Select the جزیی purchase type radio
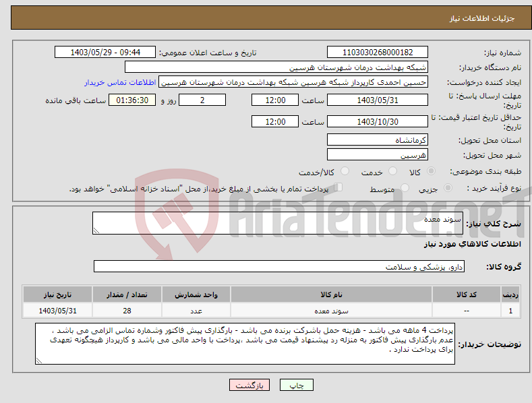 pos(448,188)
